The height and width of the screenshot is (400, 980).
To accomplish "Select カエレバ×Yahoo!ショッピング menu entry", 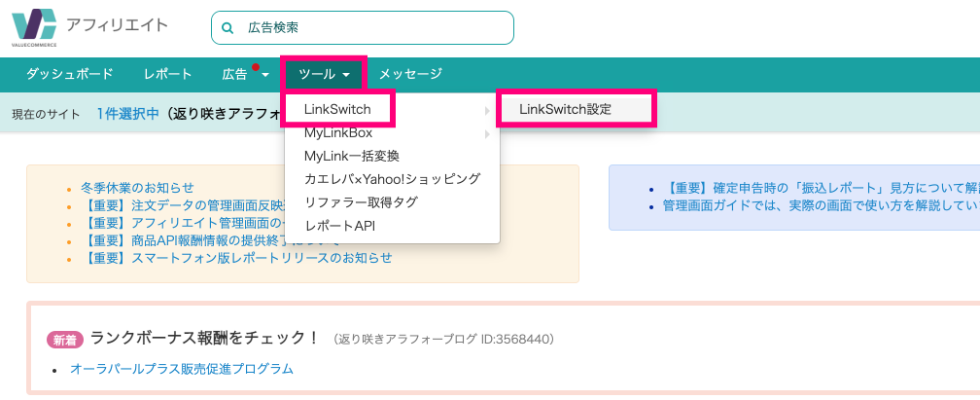I will [x=392, y=179].
